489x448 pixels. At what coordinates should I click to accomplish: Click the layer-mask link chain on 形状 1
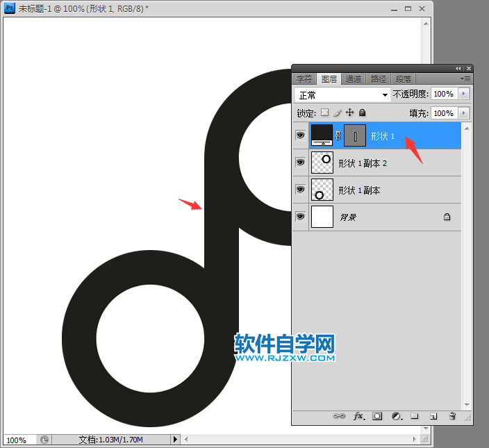coord(338,135)
